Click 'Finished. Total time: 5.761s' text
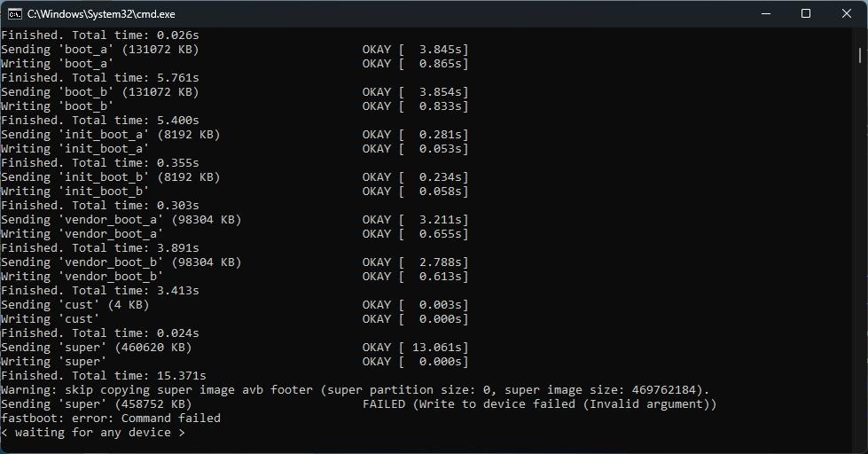 pyautogui.click(x=100, y=78)
